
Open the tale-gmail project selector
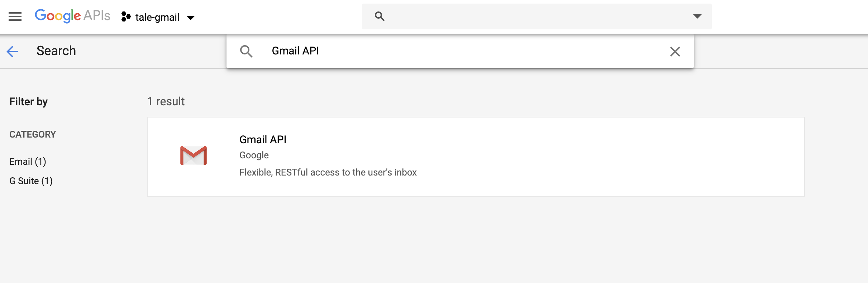(x=158, y=17)
